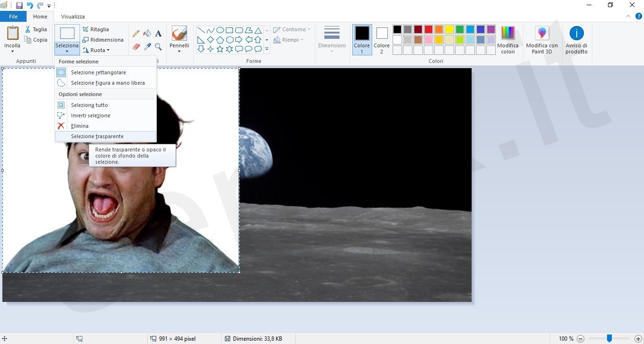Image resolution: width=644 pixels, height=344 pixels.
Task: Open Paint help question mark
Action: click(638, 17)
